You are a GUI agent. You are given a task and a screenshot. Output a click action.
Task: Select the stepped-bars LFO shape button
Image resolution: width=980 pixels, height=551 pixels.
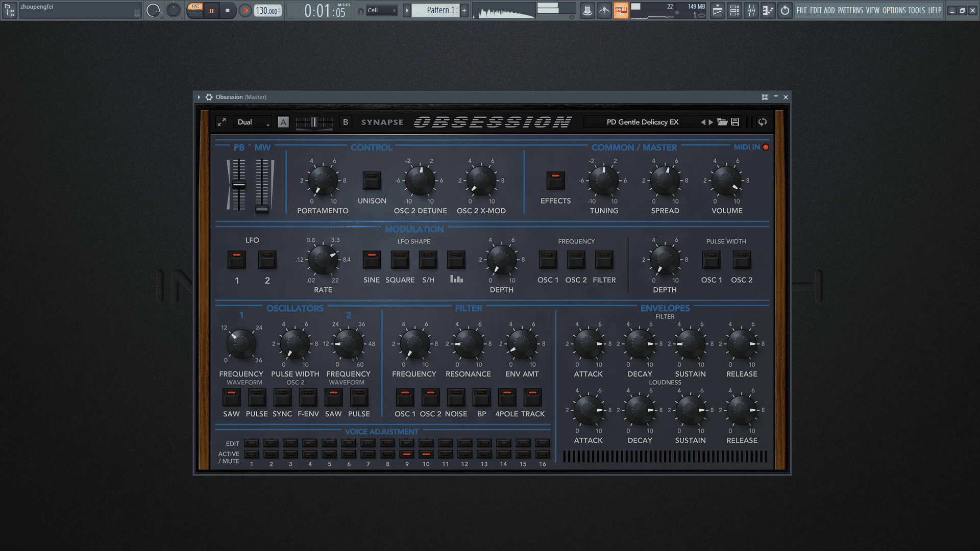coord(456,260)
